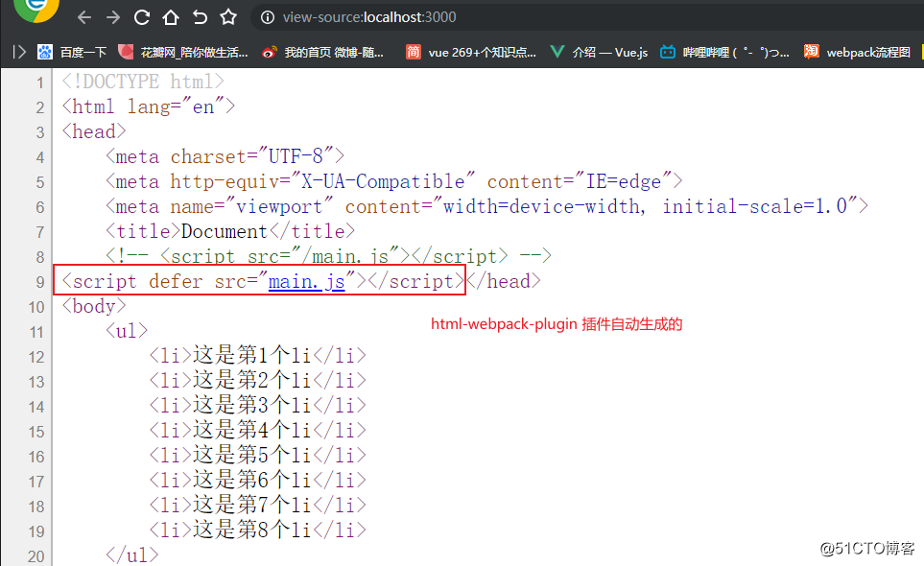Click the <body> tag on line 10

94,306
